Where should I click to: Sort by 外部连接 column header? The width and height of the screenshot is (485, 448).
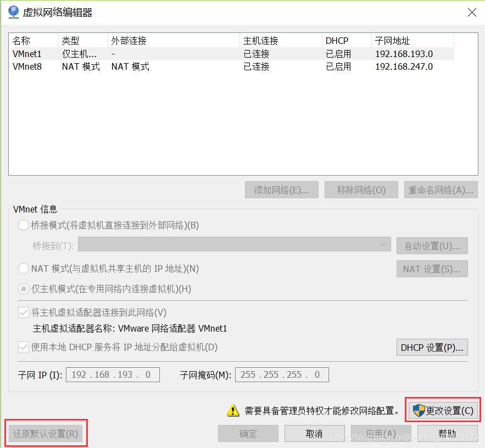tap(174, 41)
